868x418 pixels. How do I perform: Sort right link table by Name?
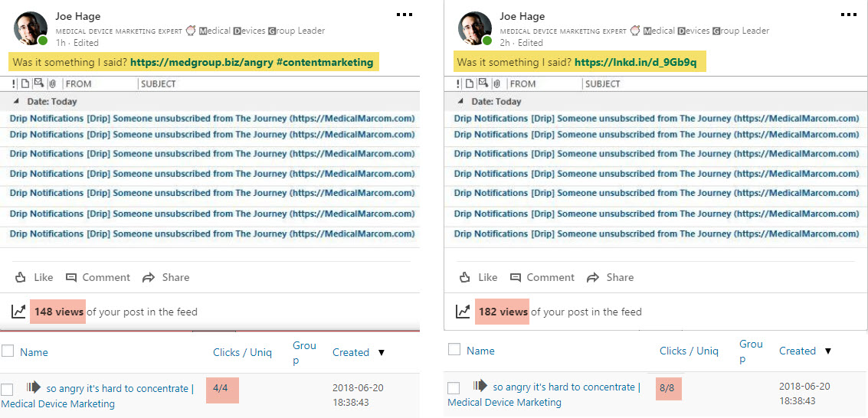480,351
